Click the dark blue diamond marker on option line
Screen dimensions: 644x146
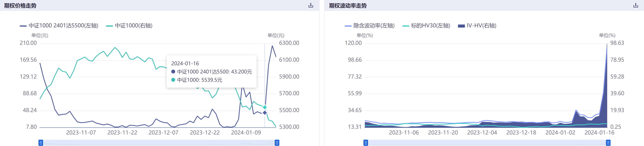pyautogui.click(x=265, y=113)
